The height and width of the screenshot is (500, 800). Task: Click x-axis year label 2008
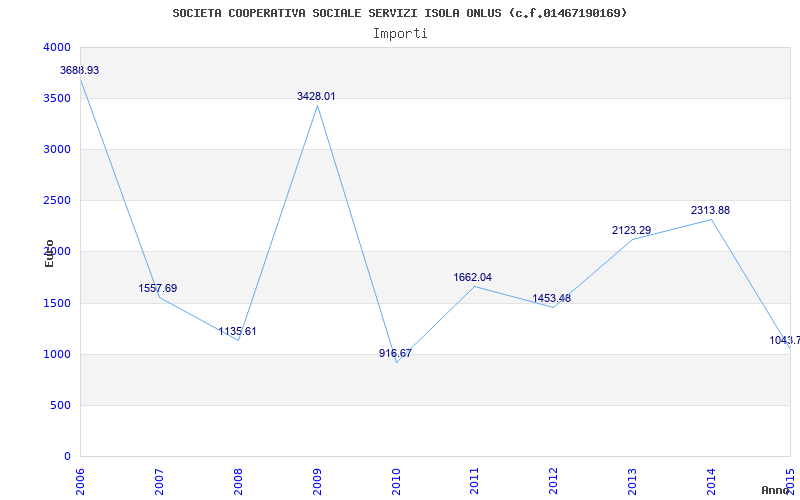coord(238,481)
